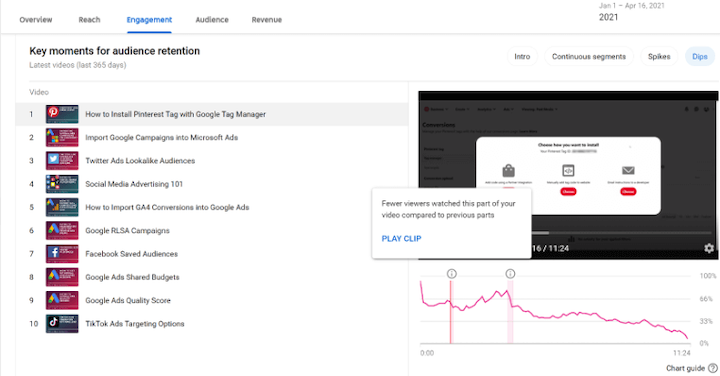Click 'Facebook Saved Audiences' title
The width and height of the screenshot is (720, 376).
click(x=131, y=254)
